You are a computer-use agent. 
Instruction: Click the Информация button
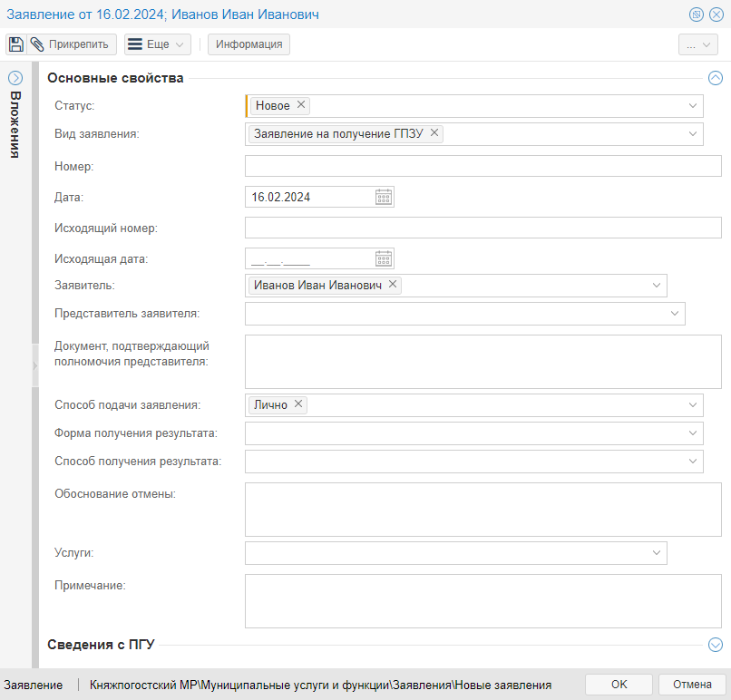click(249, 44)
